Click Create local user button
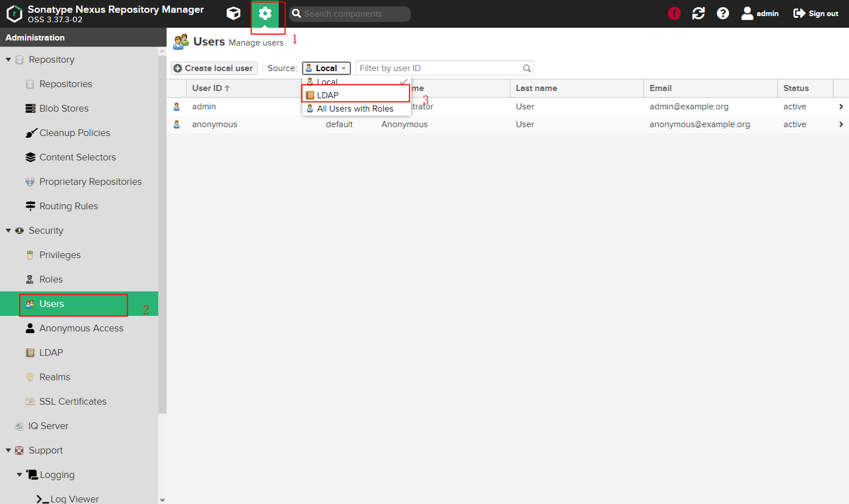The width and height of the screenshot is (849, 504). click(x=214, y=68)
